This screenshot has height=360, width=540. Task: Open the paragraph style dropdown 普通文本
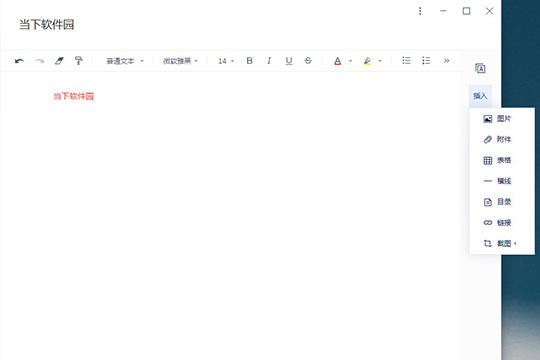[125, 61]
